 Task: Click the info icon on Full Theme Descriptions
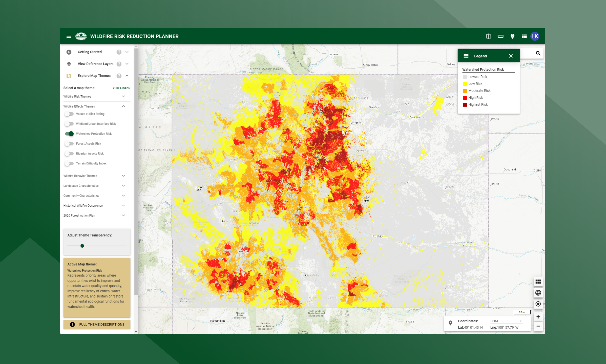(72, 325)
